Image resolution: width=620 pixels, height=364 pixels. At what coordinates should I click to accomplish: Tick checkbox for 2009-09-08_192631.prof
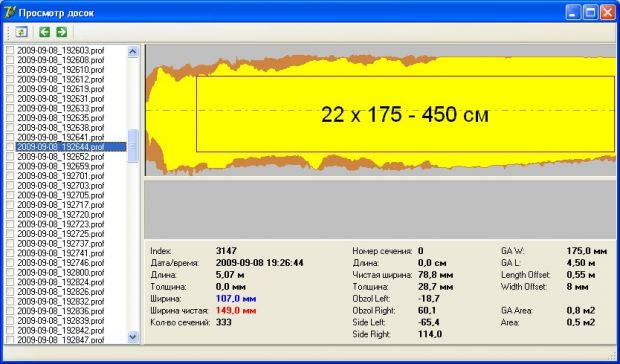[10, 98]
